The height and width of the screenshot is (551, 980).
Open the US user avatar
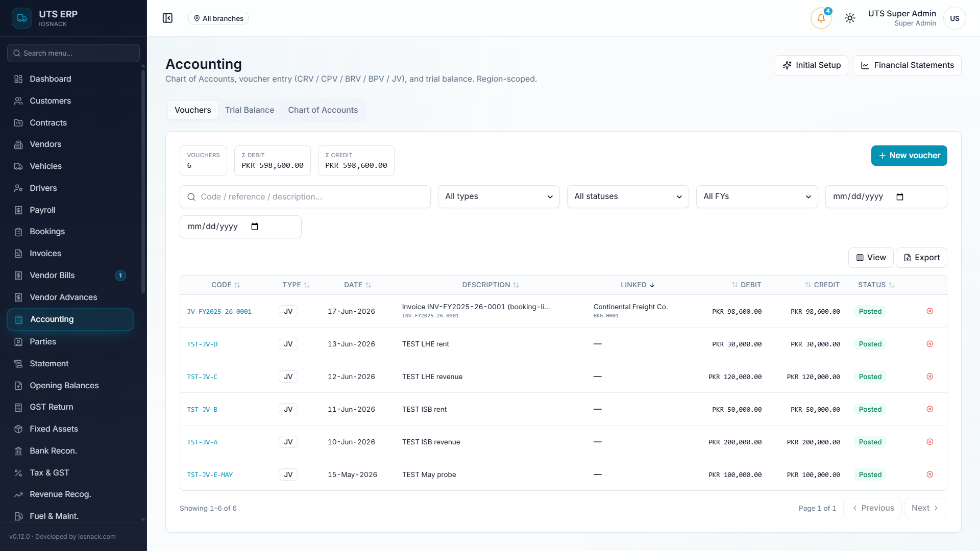[954, 18]
